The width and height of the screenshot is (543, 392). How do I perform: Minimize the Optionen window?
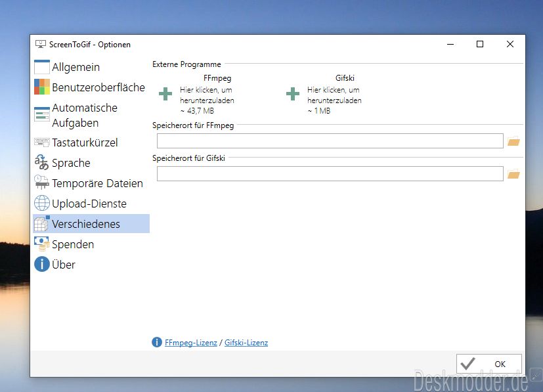450,45
